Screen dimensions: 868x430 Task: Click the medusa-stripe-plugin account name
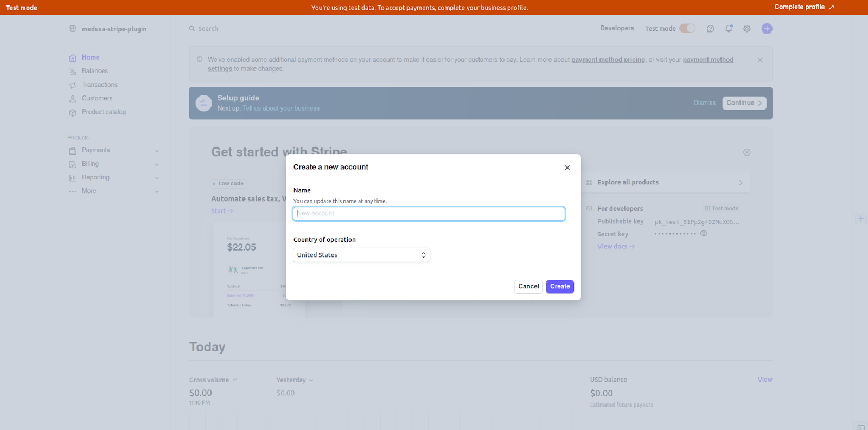pyautogui.click(x=114, y=29)
